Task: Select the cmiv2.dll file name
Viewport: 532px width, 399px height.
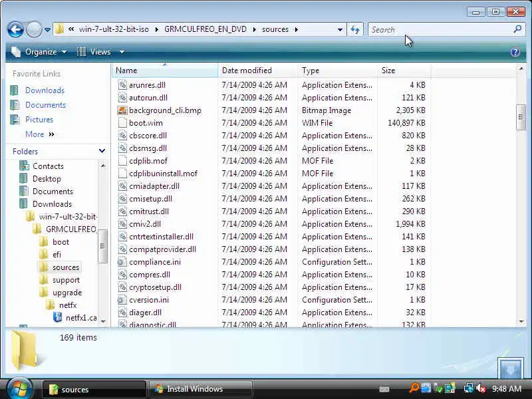Action: point(145,224)
